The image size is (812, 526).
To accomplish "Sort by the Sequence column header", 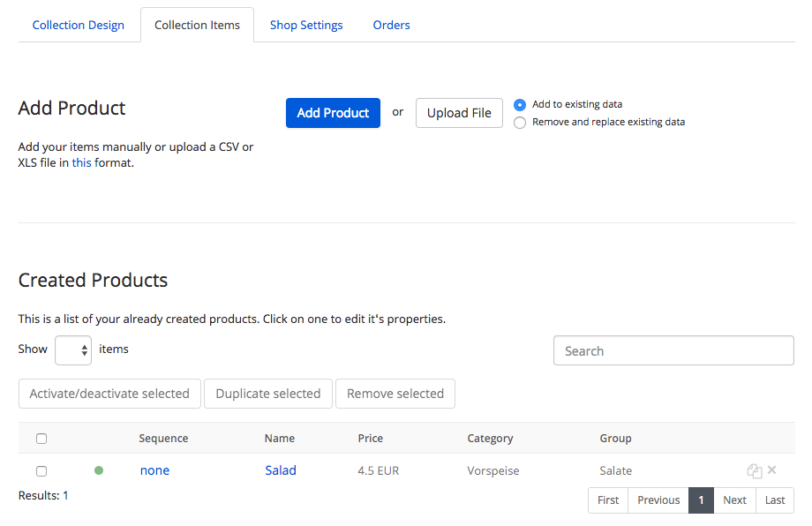I will coord(163,439).
